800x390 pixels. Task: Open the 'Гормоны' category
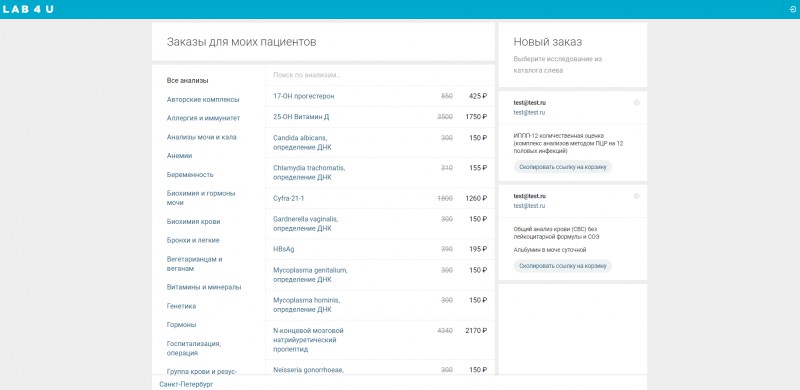(181, 325)
